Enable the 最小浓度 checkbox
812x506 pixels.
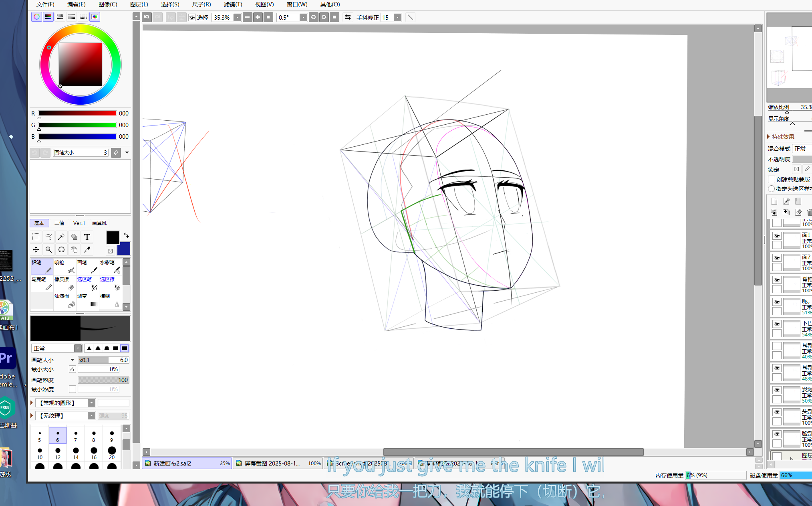pyautogui.click(x=73, y=389)
